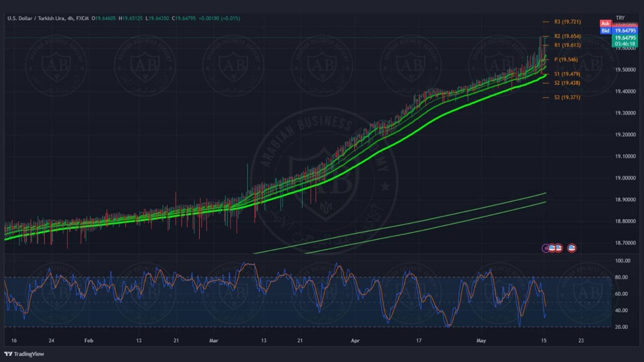Click the R1 (19.613) pivot label
The image size is (644, 362).
coord(567,45)
